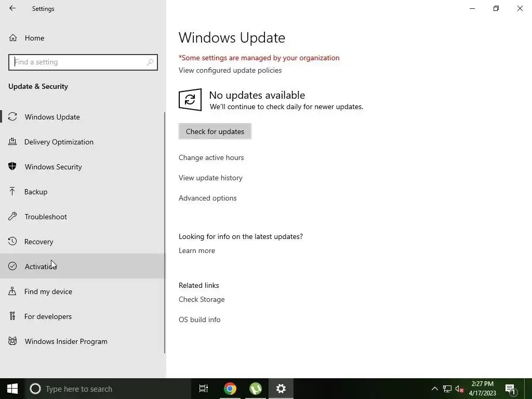Open Delivery Optimization settings
Viewport: 532px width, 399px height.
83,142
